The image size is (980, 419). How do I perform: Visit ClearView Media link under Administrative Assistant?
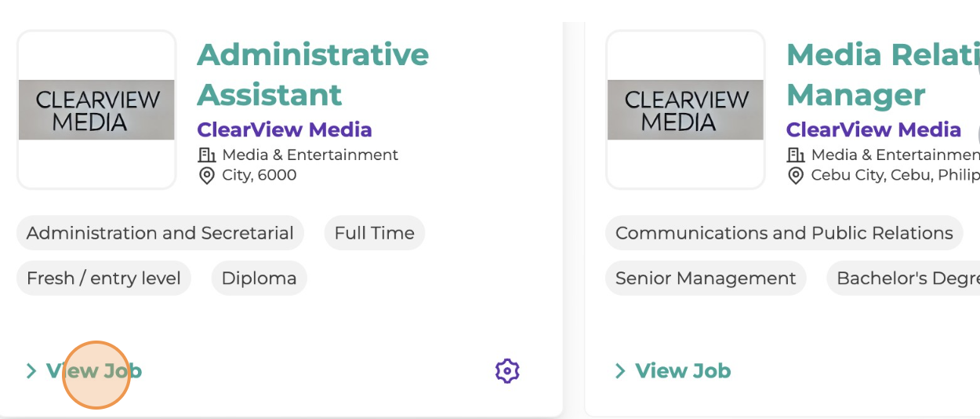pos(285,129)
